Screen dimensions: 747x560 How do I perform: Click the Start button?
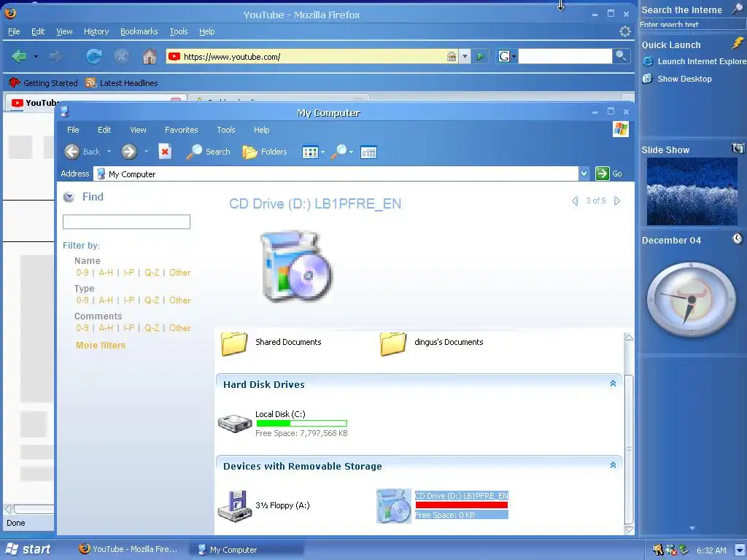point(28,549)
